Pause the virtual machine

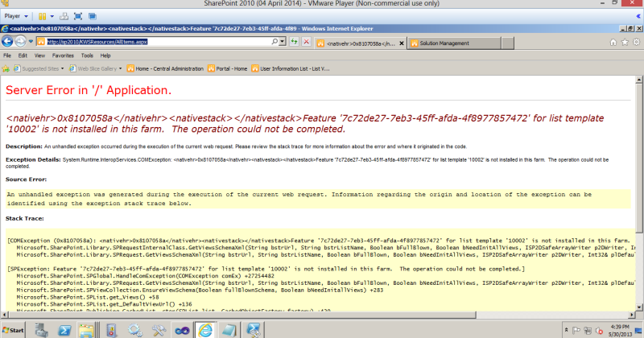[x=43, y=16]
